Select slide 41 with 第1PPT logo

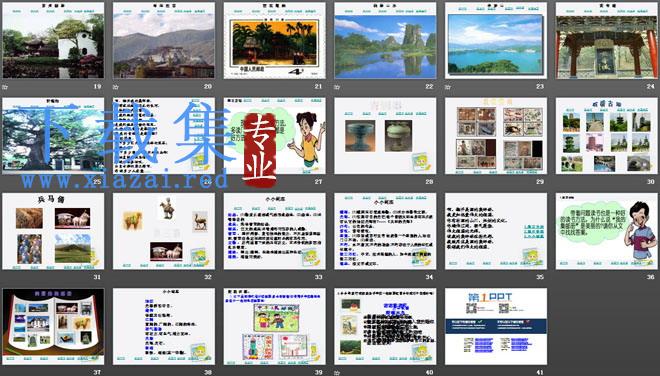(x=496, y=326)
